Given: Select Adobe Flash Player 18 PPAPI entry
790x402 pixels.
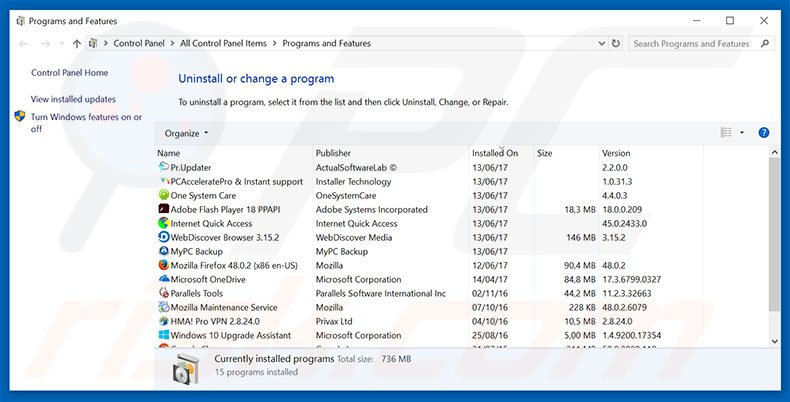Looking at the screenshot, I should 225,210.
